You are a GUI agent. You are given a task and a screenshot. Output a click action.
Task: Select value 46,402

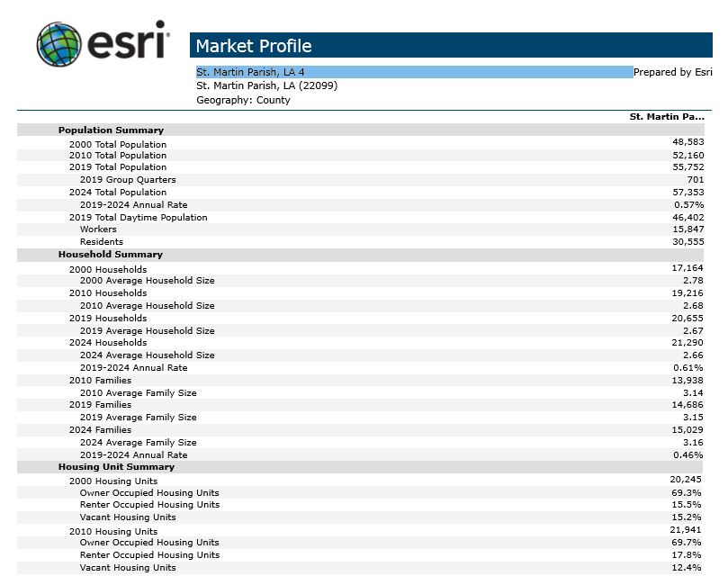[688, 218]
